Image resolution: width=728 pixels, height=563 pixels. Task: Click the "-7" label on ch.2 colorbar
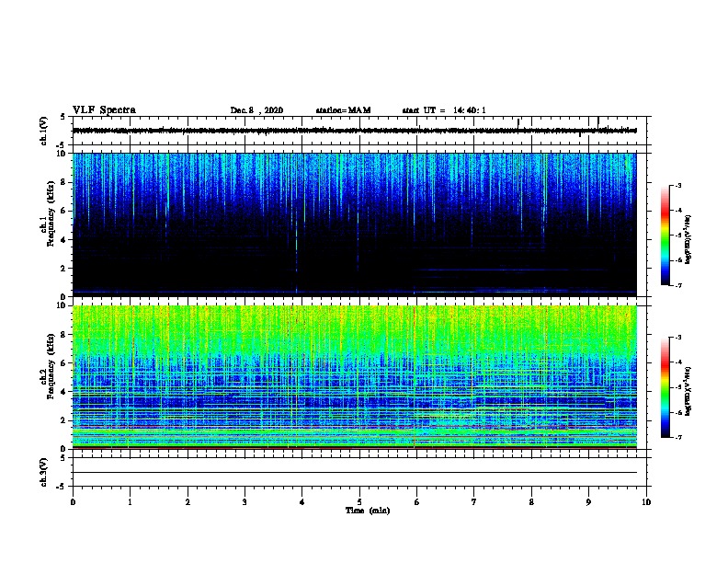677,437
